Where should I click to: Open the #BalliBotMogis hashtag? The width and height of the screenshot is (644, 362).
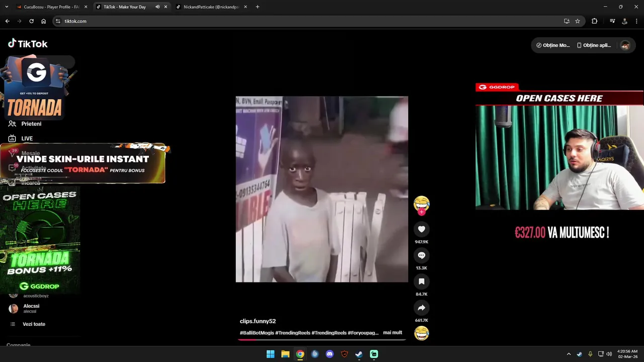257,333
